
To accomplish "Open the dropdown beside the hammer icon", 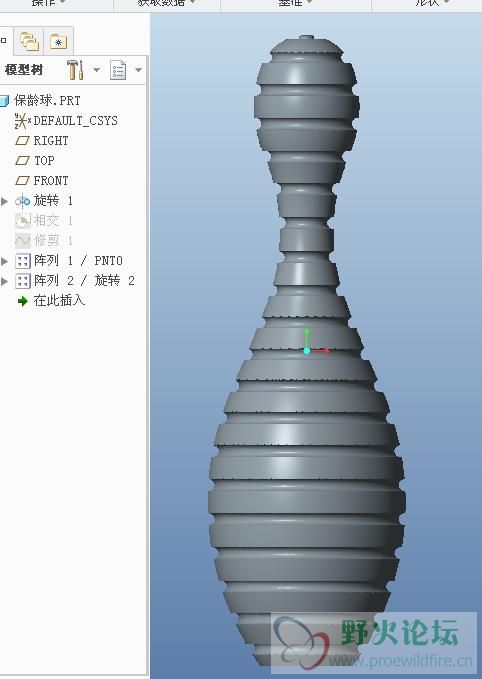I will pos(97,70).
